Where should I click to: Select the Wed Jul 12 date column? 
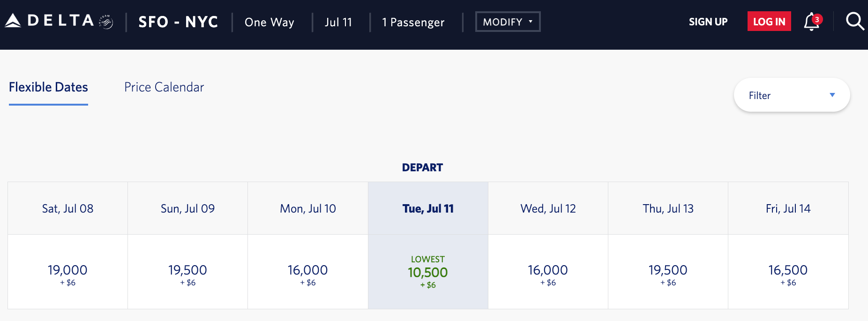548,208
